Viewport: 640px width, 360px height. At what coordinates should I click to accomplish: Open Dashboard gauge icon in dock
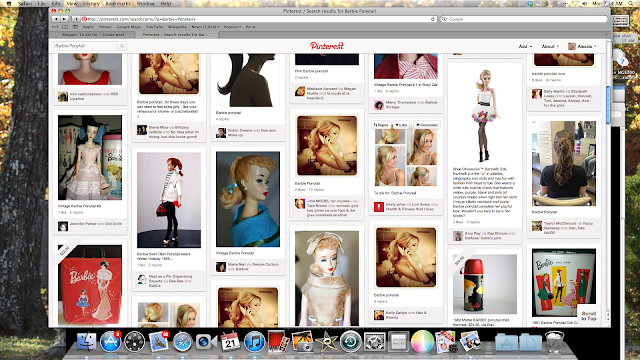coord(134,342)
